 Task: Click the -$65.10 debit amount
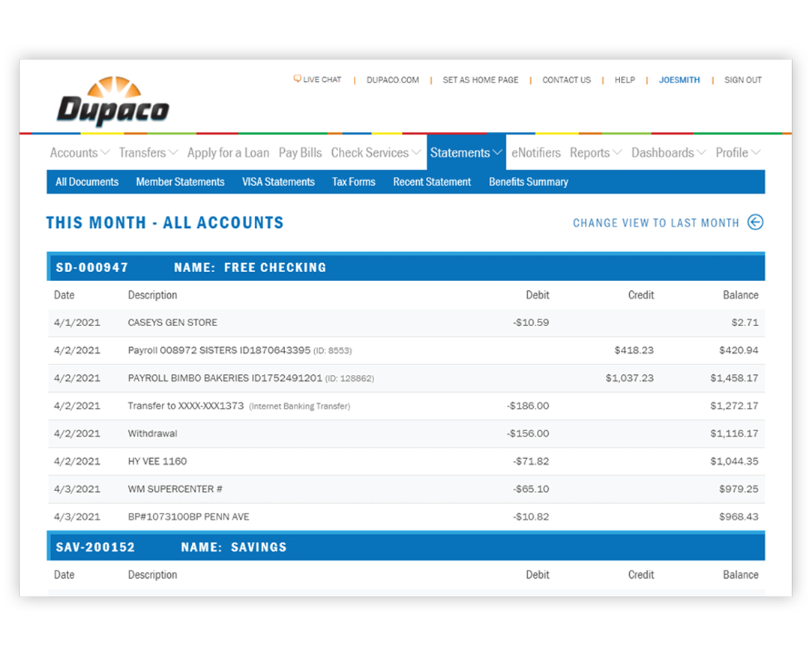point(531,489)
